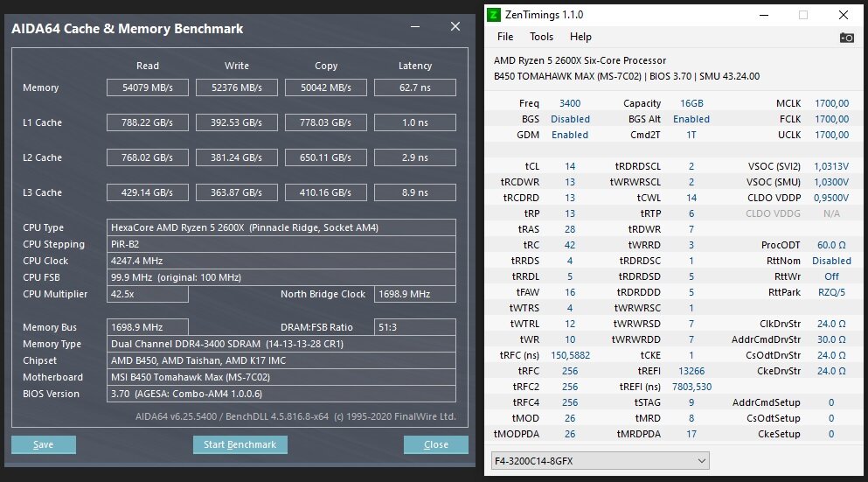Click the tRFC (ns) value 150,5882

(570, 355)
